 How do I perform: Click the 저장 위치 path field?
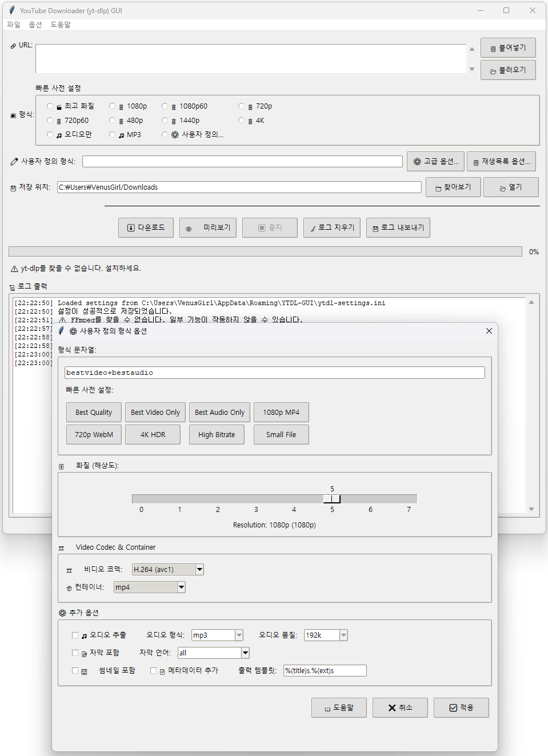tap(239, 187)
